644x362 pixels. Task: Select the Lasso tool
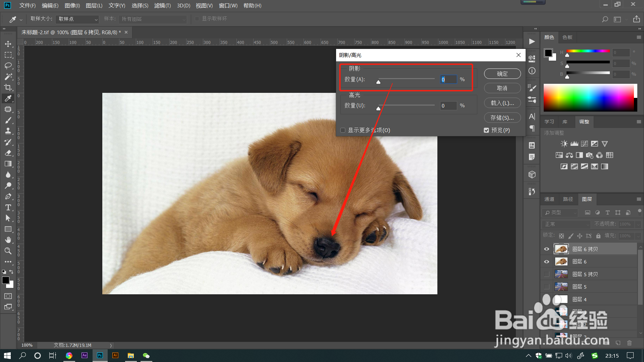tap(8, 66)
